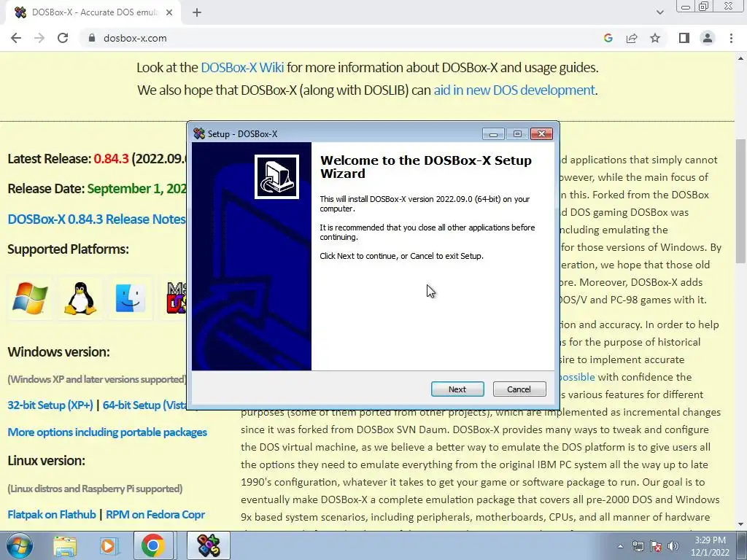Screen dimensions: 747x560
Task: Bookmark this page with the star
Action: click(x=655, y=38)
